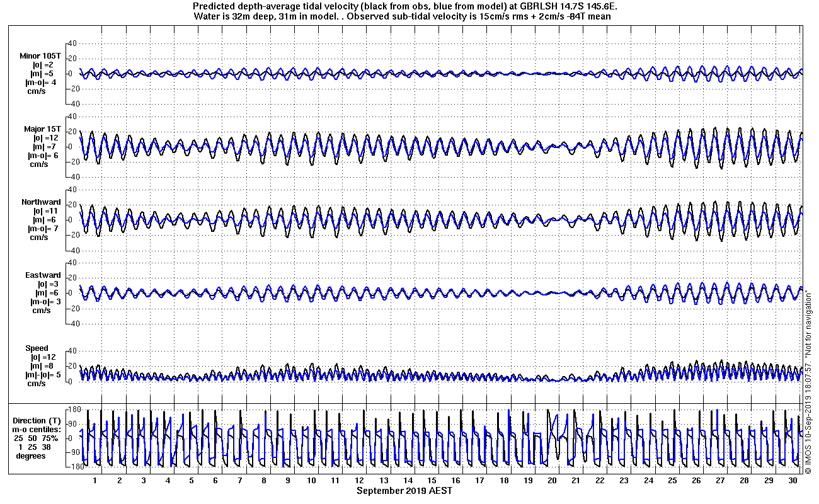This screenshot has height=504, width=819.
Task: Click day '9' on the x-axis
Action: pos(287,480)
